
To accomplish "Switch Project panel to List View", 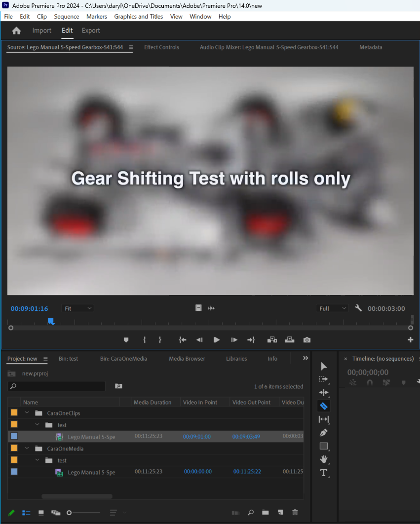I will pos(26,513).
